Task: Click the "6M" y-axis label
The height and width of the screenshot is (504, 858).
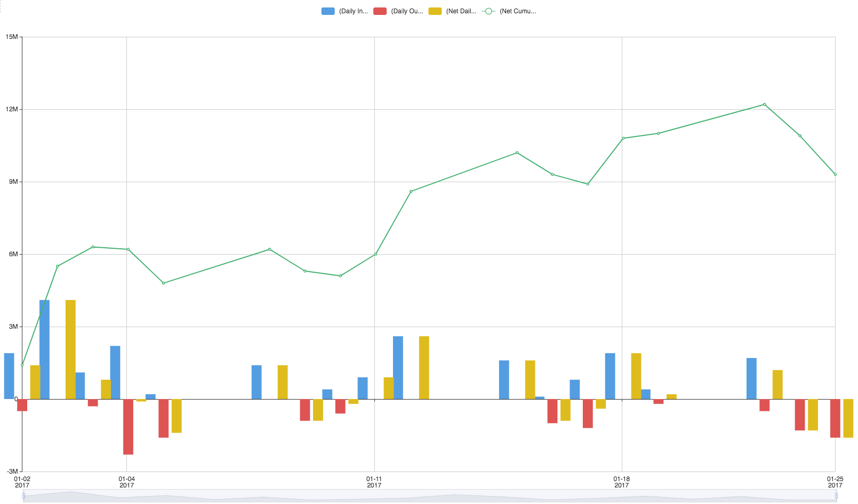Action: [x=13, y=254]
